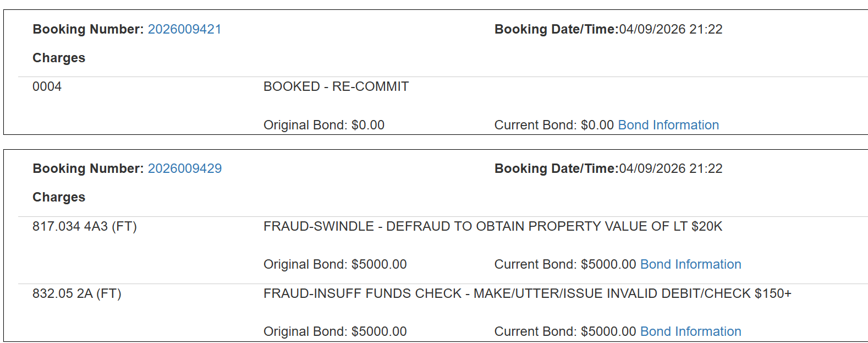Select the Charges heading in the first booking
Viewport: 868px width, 343px height.
58,58
